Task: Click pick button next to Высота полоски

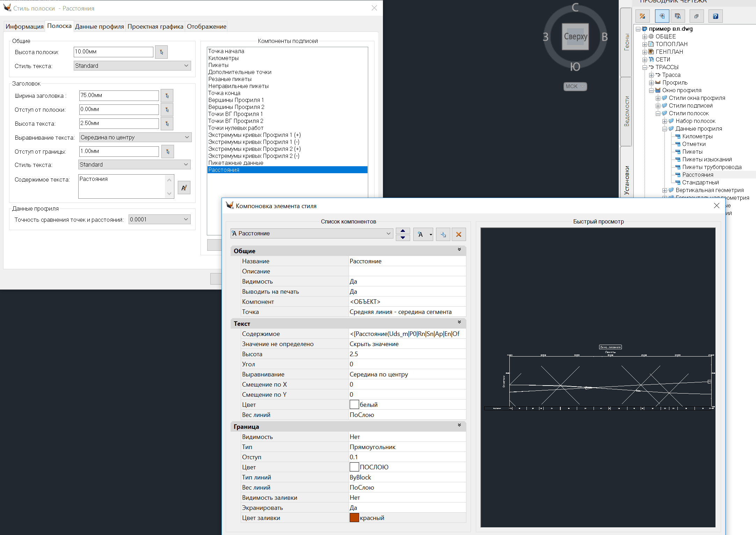Action: tap(161, 52)
